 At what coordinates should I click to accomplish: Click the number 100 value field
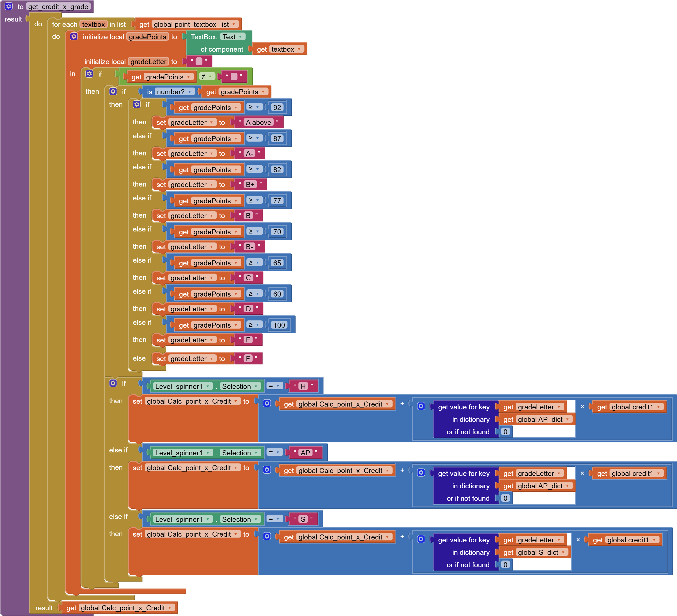(x=279, y=325)
